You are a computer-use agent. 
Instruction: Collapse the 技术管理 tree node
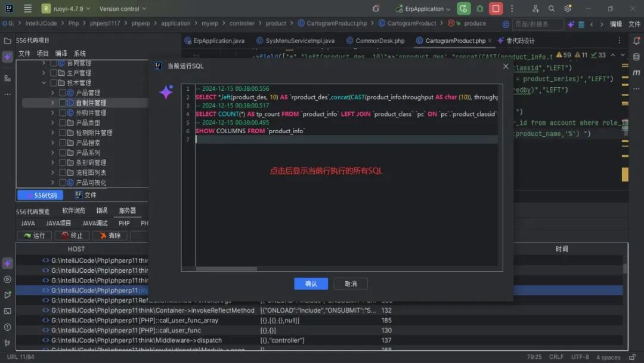point(44,82)
